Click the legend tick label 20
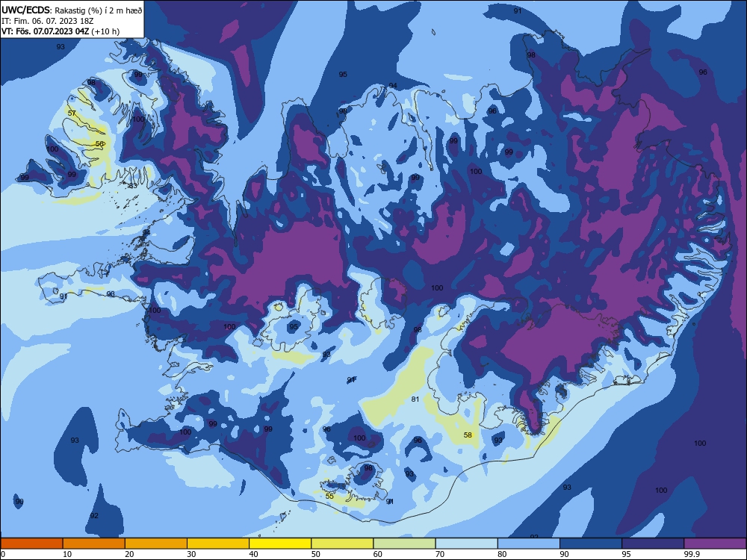The width and height of the screenshot is (747, 560). (129, 554)
